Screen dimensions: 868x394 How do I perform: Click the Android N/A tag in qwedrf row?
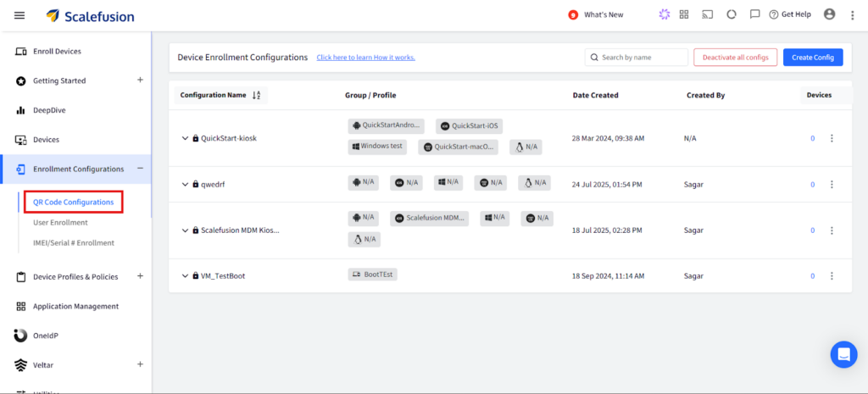pos(363,183)
